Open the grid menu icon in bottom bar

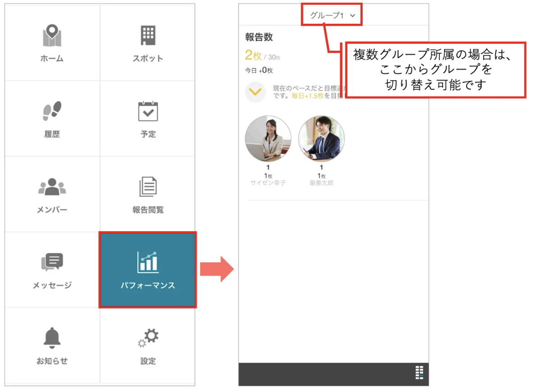[419, 373]
